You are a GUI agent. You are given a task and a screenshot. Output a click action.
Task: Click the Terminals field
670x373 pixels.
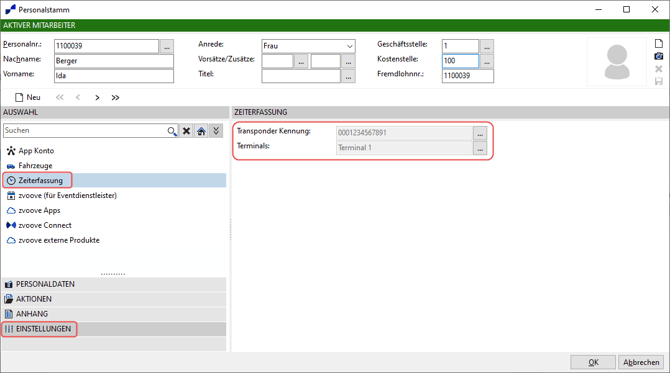tap(404, 148)
